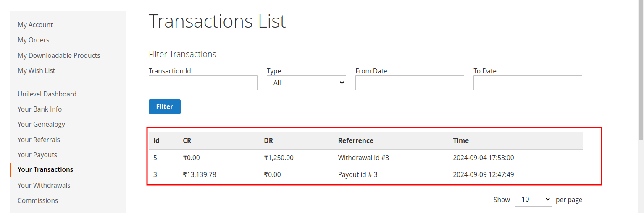
Task: View Your Genealogy page
Action: 41,124
